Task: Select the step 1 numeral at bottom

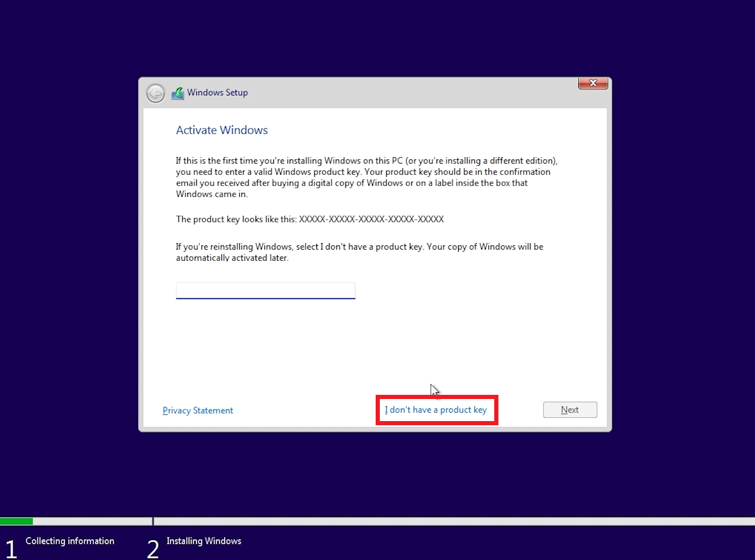Action: (x=11, y=548)
